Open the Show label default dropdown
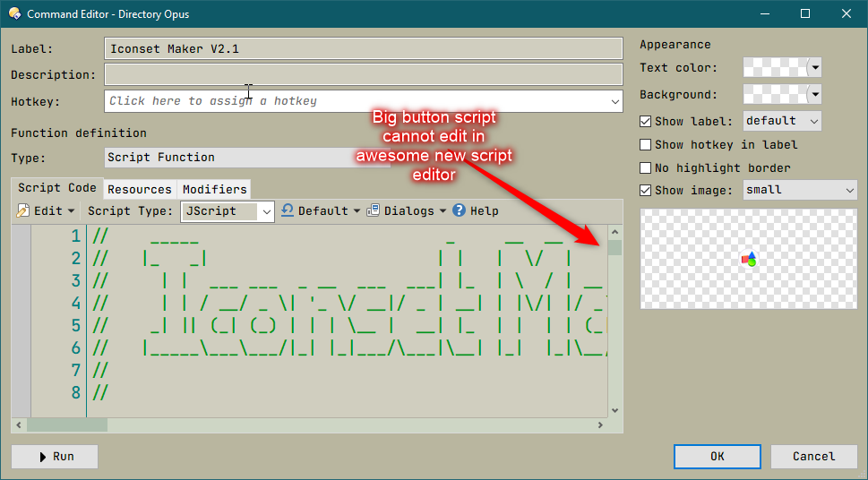This screenshot has height=480, width=868. coord(782,121)
